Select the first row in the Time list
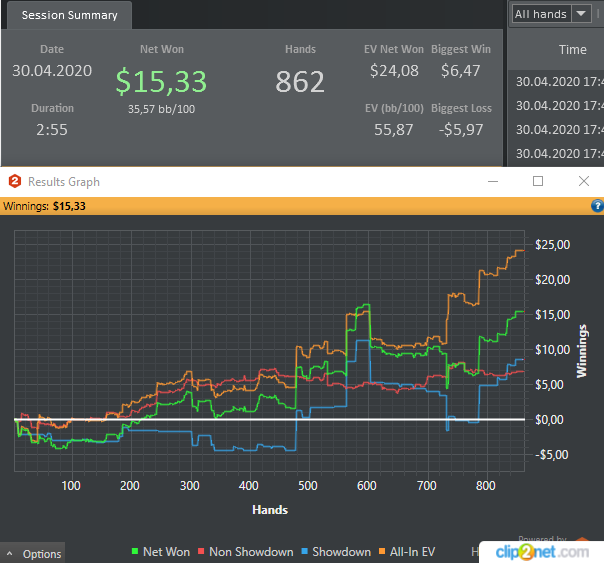 (x=556, y=82)
